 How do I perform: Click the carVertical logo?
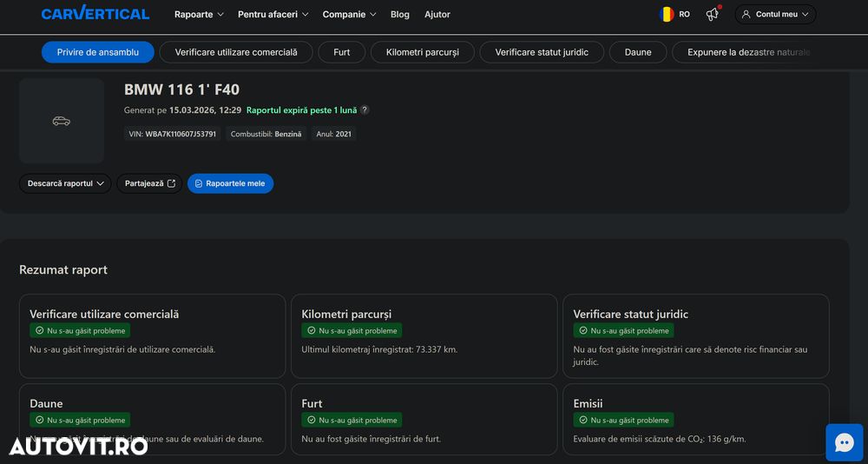click(x=95, y=14)
